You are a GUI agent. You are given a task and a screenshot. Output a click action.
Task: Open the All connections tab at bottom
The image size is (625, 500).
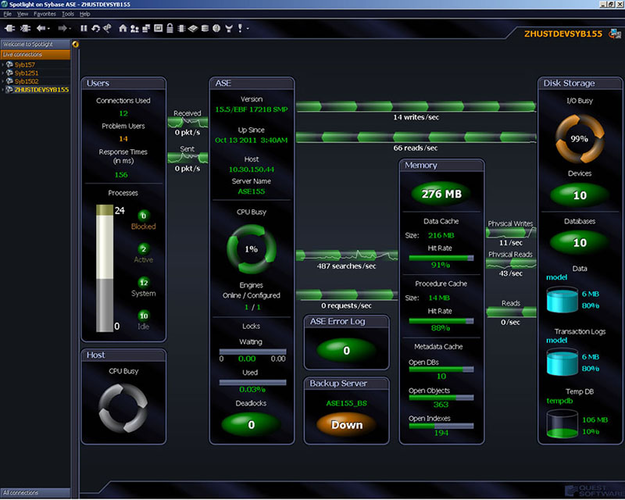(x=35, y=493)
